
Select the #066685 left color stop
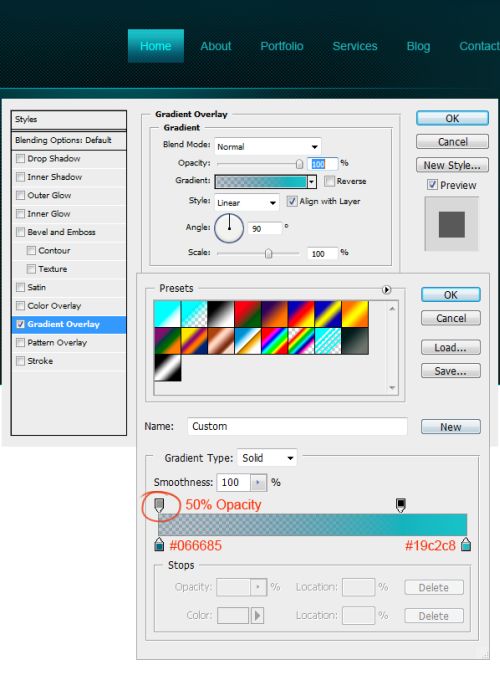(159, 544)
